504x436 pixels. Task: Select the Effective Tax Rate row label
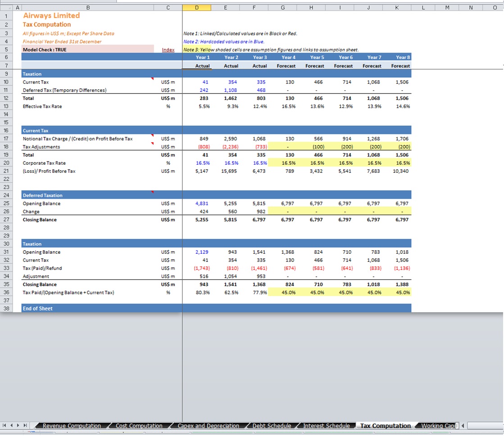(42, 106)
